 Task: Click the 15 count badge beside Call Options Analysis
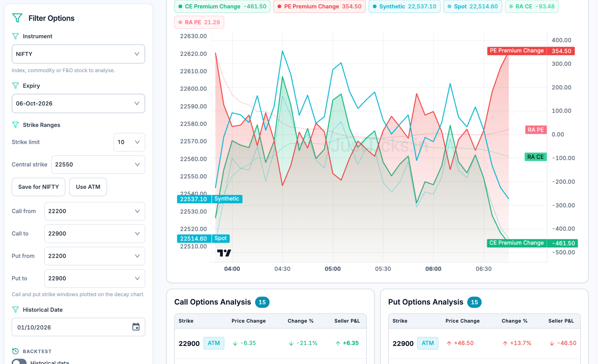pos(262,302)
